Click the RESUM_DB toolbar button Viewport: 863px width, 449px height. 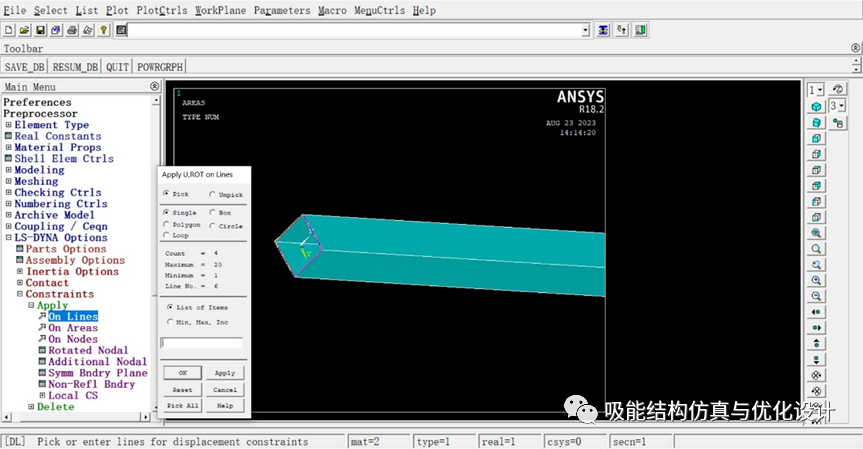75,67
